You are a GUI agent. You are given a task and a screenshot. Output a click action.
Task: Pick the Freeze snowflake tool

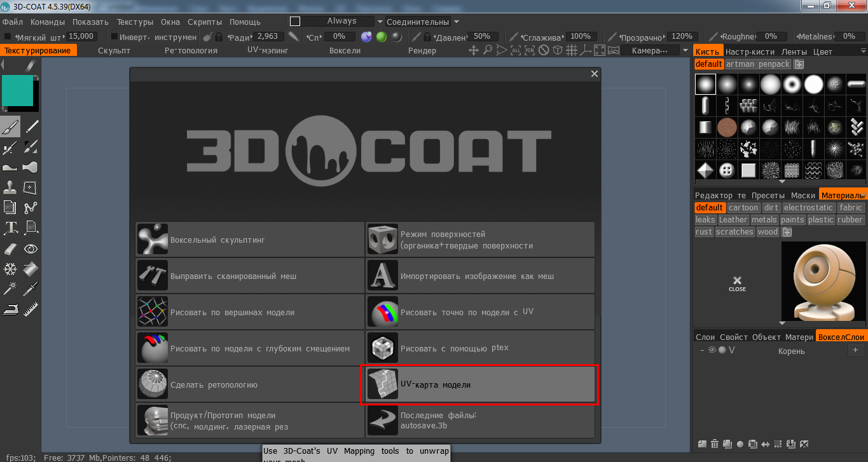10,269
